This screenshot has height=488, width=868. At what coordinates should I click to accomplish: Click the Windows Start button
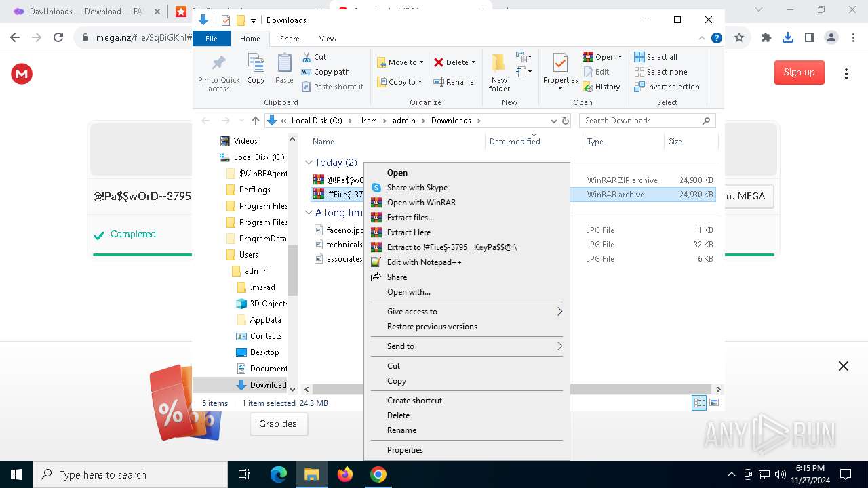pyautogui.click(x=16, y=474)
